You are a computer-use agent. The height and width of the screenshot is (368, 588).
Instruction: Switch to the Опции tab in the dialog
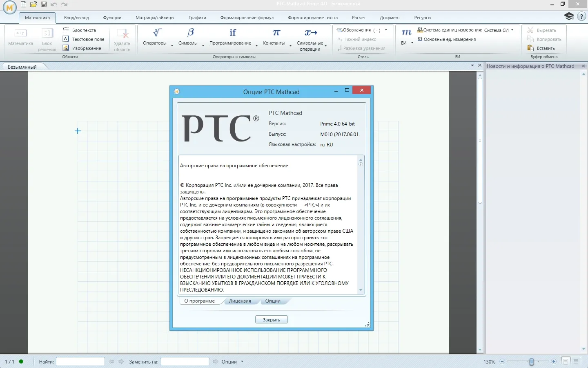pos(273,301)
